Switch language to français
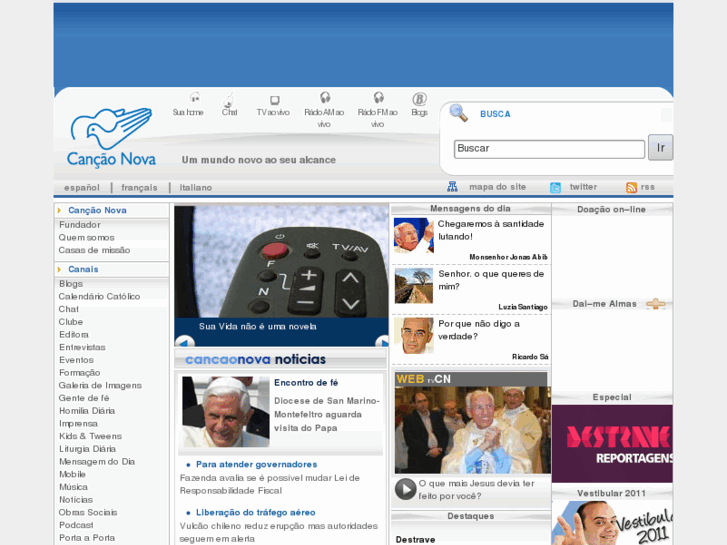727x545 pixels. (139, 188)
